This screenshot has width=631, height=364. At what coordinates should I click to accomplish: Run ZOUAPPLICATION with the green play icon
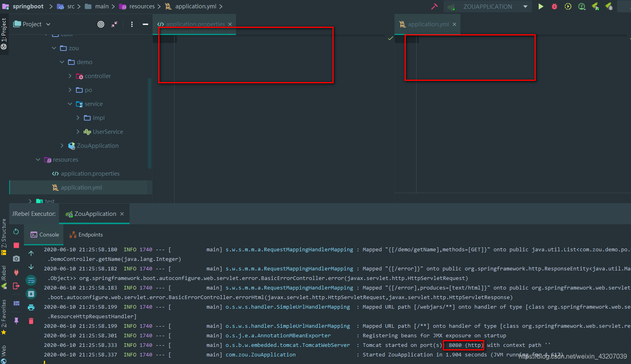tap(541, 6)
